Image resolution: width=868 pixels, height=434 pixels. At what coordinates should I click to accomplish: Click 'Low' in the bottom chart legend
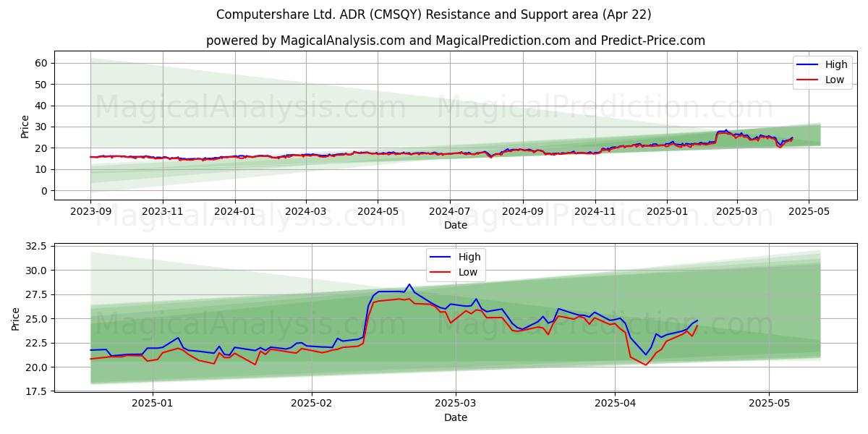tap(468, 272)
